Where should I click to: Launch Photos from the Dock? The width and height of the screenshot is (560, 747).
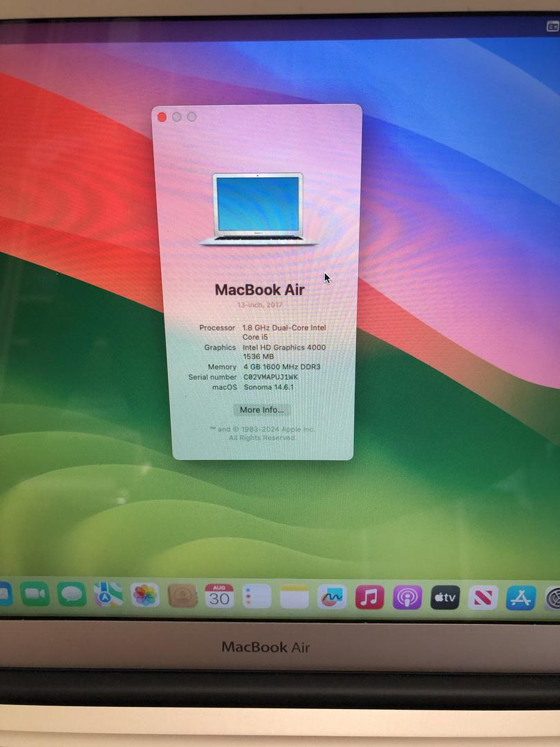[x=144, y=595]
